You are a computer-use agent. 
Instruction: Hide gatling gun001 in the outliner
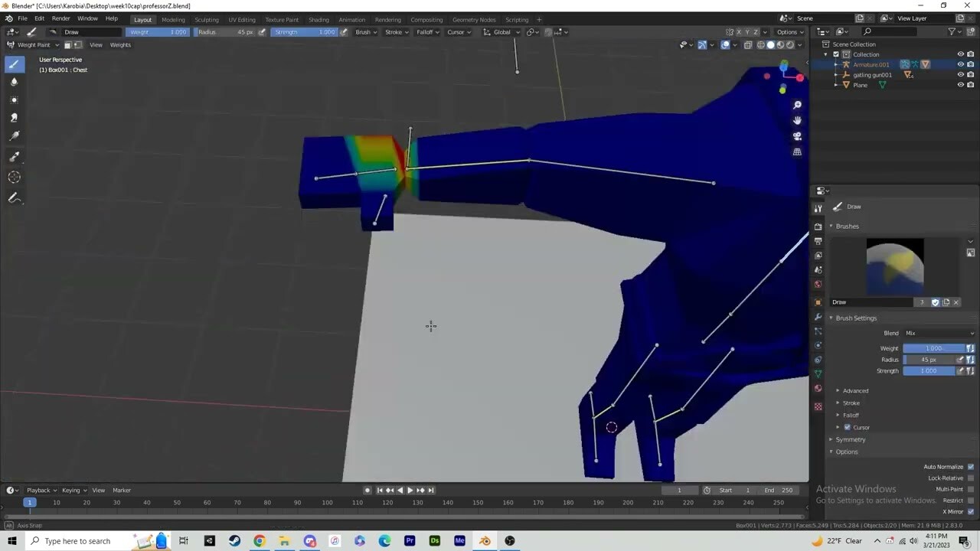pyautogui.click(x=961, y=74)
